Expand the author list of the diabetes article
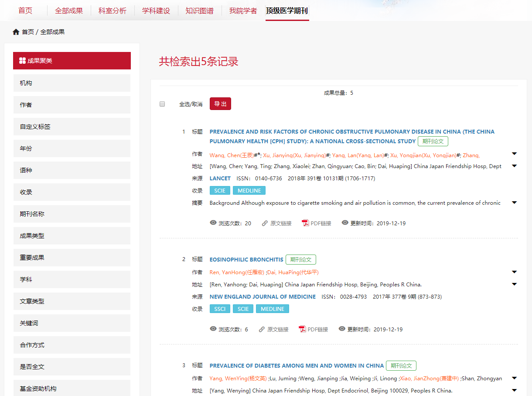This screenshot has width=532, height=396. pyautogui.click(x=514, y=378)
